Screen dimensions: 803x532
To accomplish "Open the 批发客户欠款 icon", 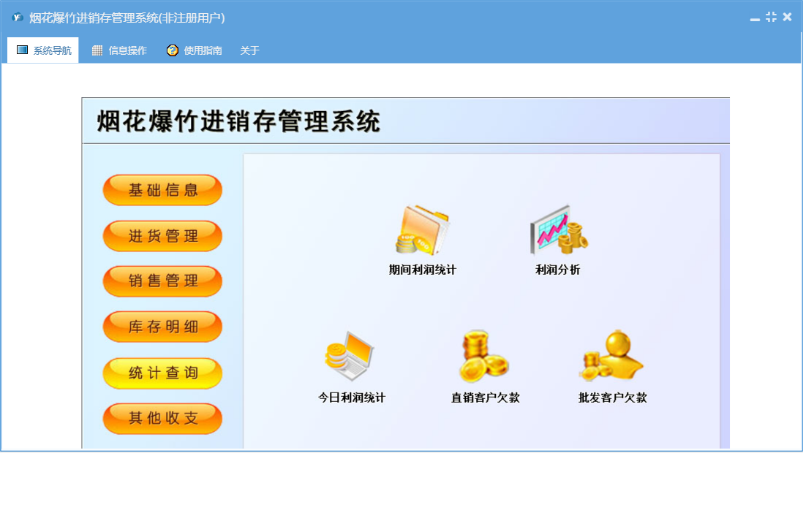I will 612,356.
